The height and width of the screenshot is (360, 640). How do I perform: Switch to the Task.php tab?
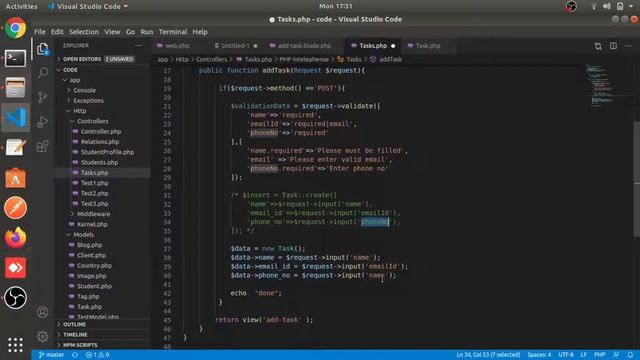428,46
